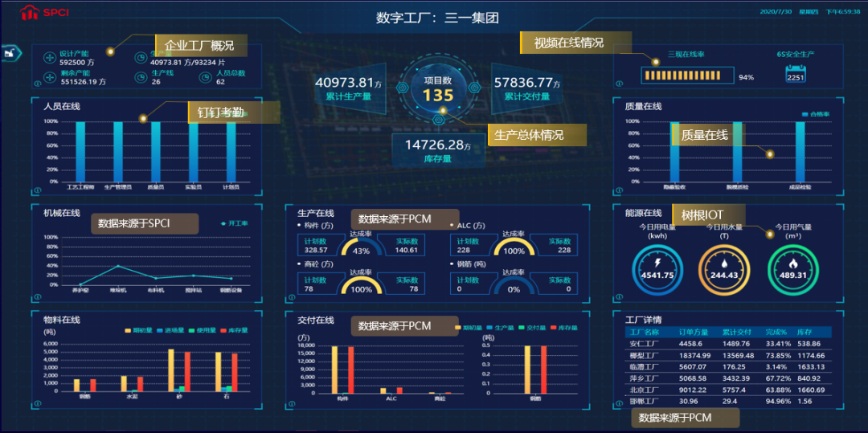Viewport: 868px width, 433px height.
Task: Open the factory side-tab icon
Action: [10, 53]
